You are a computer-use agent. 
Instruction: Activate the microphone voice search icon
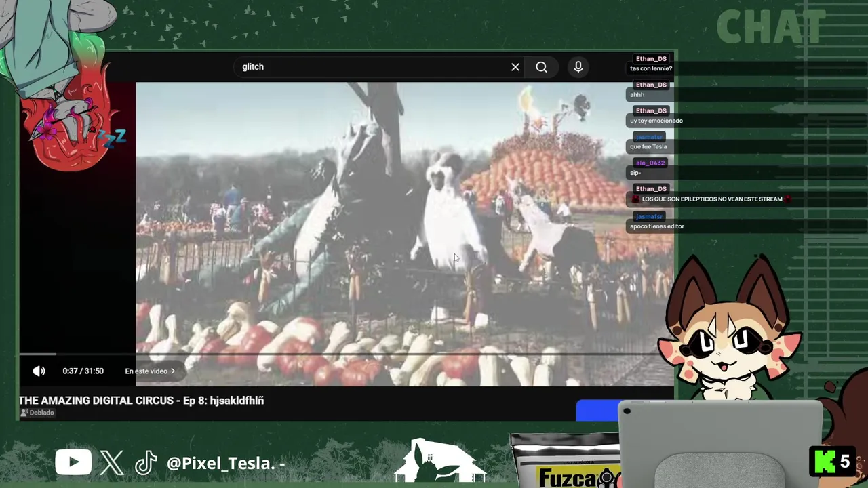click(578, 67)
